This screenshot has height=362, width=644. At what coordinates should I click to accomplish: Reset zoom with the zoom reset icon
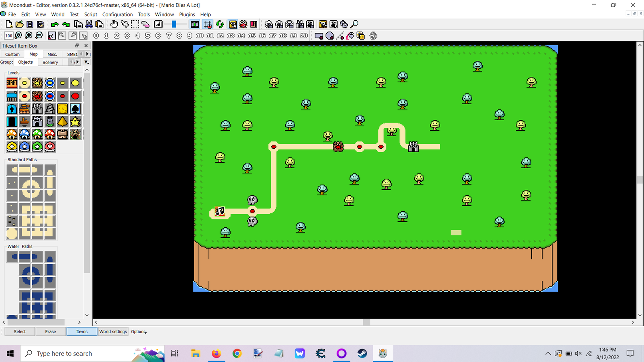click(x=19, y=36)
